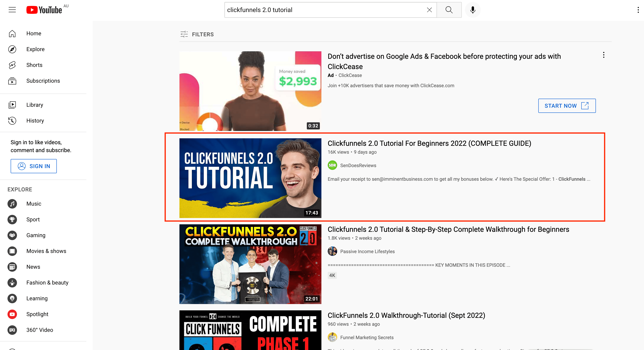The width and height of the screenshot is (644, 350).
Task: Select Music under Explore
Action: (43, 203)
